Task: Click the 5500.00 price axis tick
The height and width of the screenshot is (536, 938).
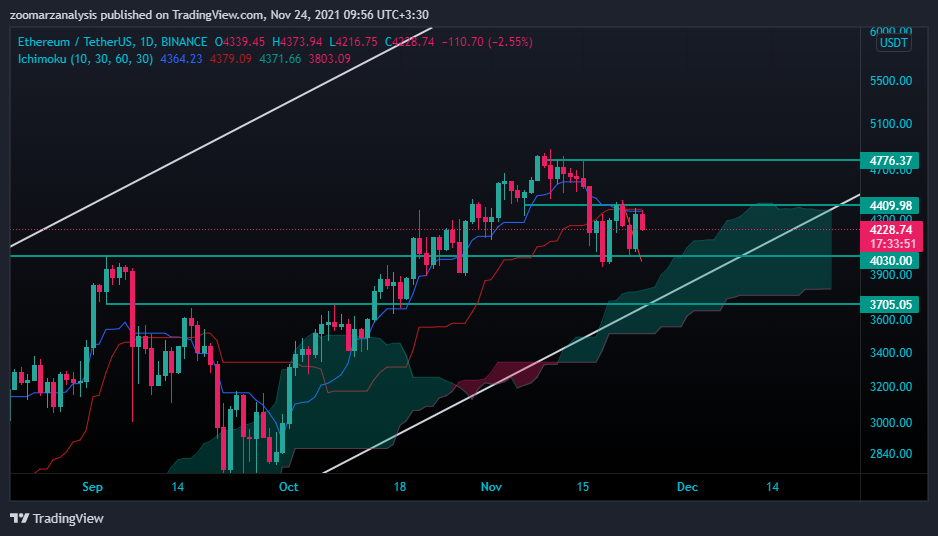Action: (891, 81)
